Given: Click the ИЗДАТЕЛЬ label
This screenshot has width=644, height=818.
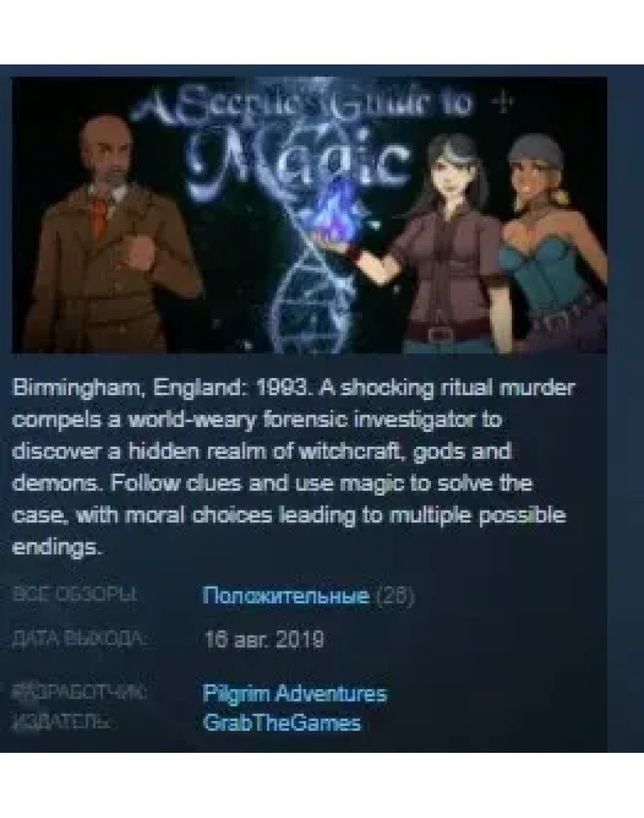Looking at the screenshot, I should [62, 722].
